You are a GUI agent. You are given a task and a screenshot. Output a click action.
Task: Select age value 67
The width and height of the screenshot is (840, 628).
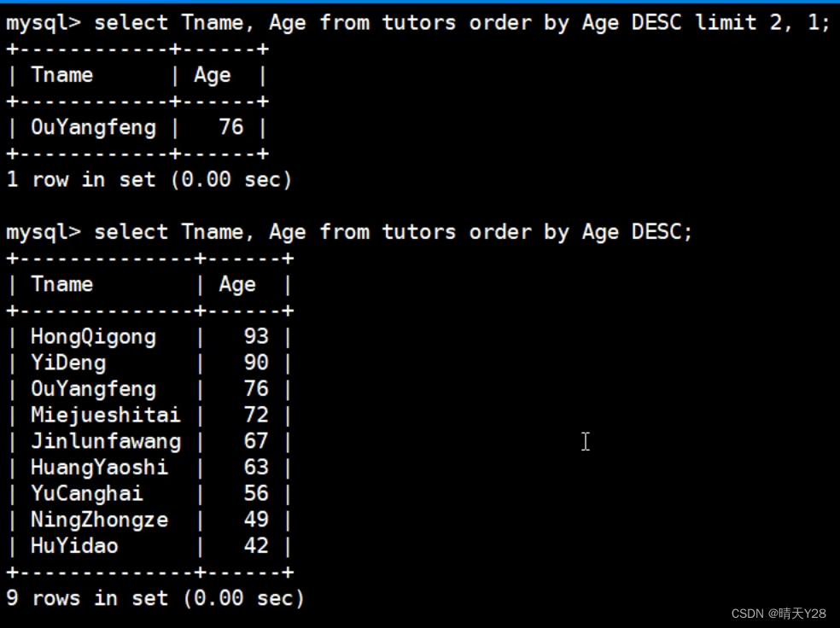(256, 442)
